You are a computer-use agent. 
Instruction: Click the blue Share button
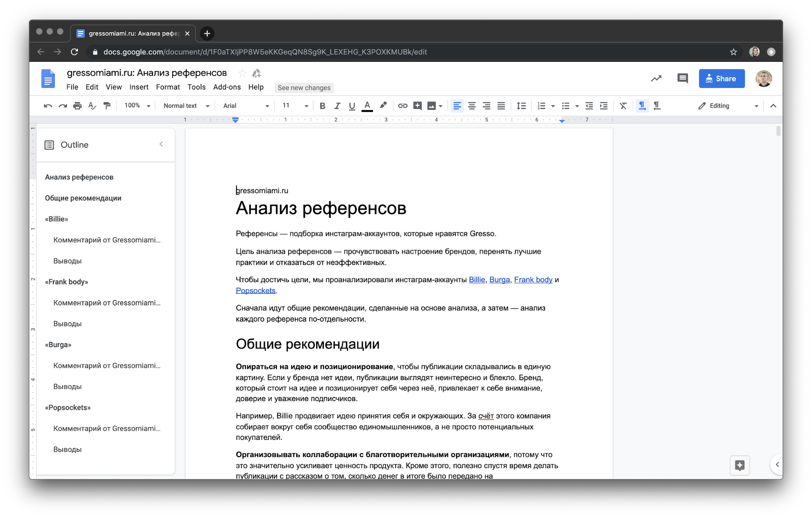(721, 78)
